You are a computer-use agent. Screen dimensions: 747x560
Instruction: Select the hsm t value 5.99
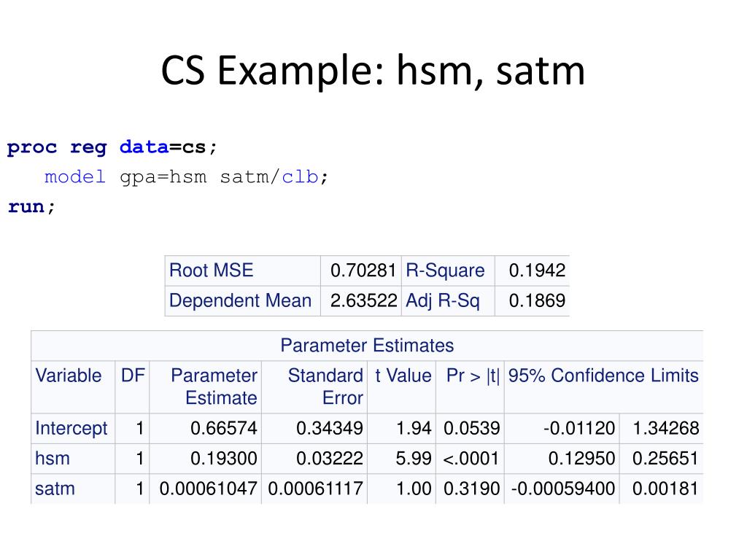[x=402, y=459]
